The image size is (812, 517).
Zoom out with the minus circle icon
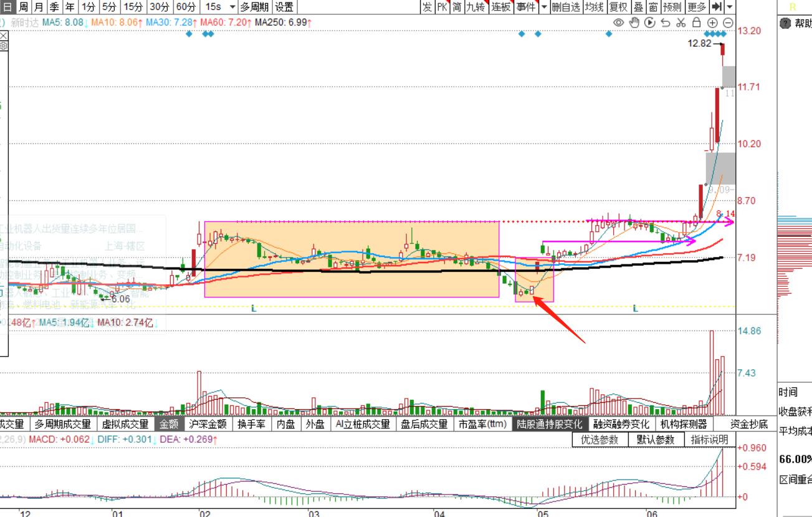pos(727,22)
